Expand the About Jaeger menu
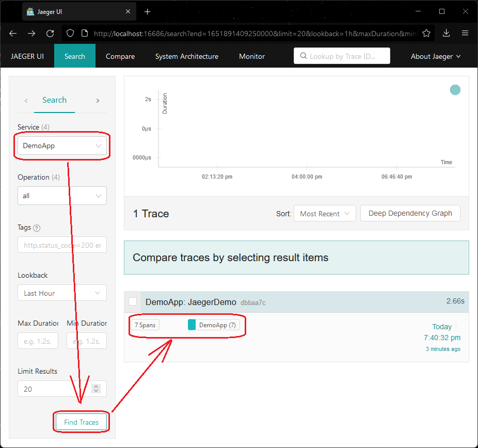The width and height of the screenshot is (478, 448). [x=435, y=56]
